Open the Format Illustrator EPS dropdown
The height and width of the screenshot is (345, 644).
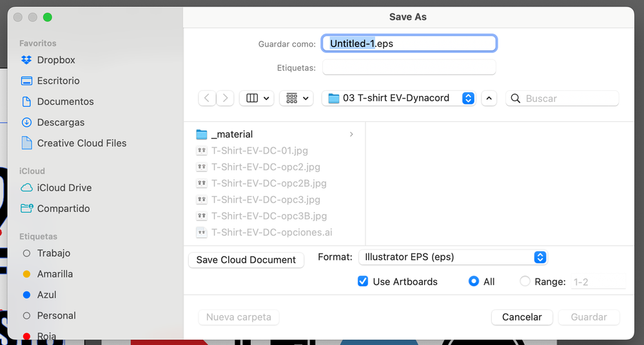pos(452,257)
